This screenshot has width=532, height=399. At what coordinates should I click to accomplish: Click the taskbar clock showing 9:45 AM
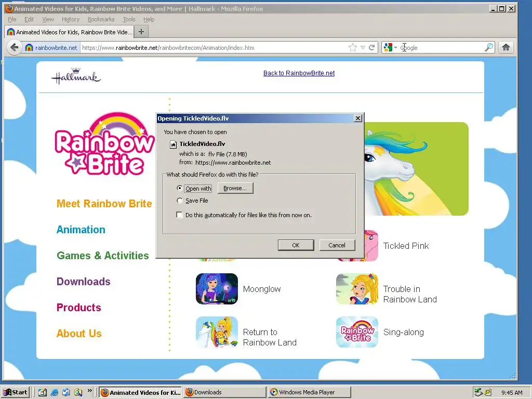click(512, 393)
